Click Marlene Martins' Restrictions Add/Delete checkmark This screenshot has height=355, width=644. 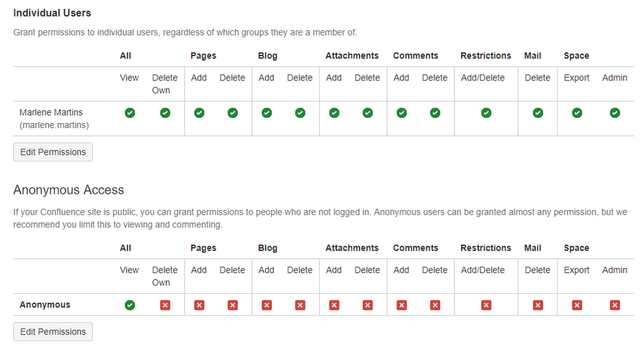coord(486,113)
